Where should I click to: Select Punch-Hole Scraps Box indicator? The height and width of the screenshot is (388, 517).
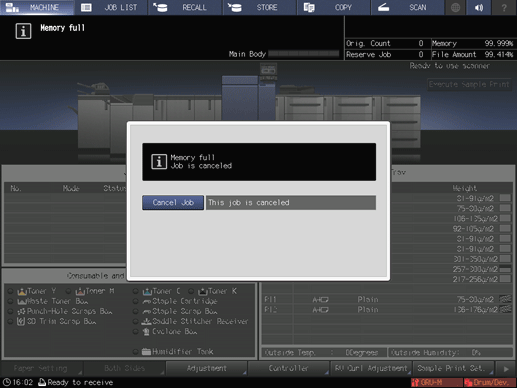10,311
